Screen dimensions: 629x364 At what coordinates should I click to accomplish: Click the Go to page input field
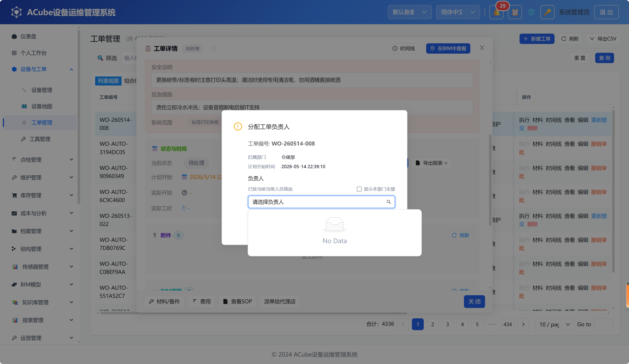point(603,324)
